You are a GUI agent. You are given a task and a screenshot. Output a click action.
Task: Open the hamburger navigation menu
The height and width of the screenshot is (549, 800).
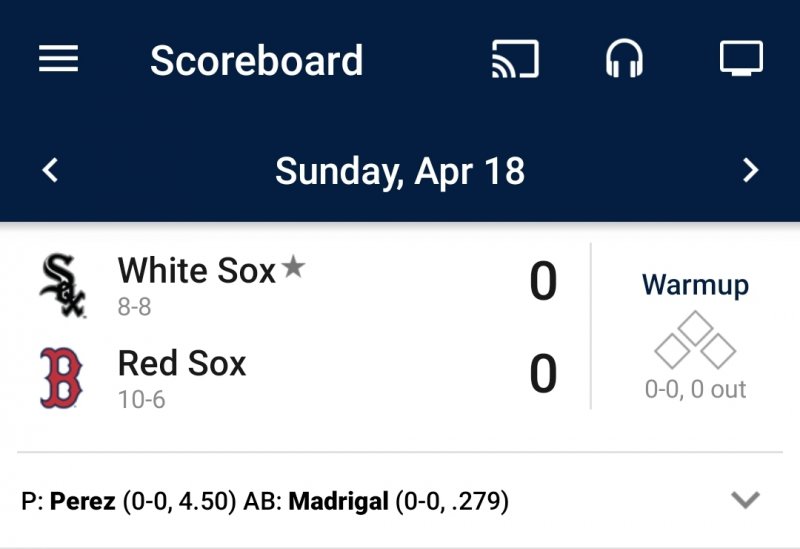(59, 59)
